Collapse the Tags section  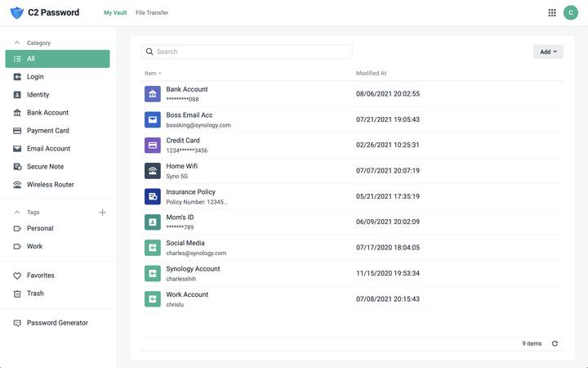coord(17,213)
